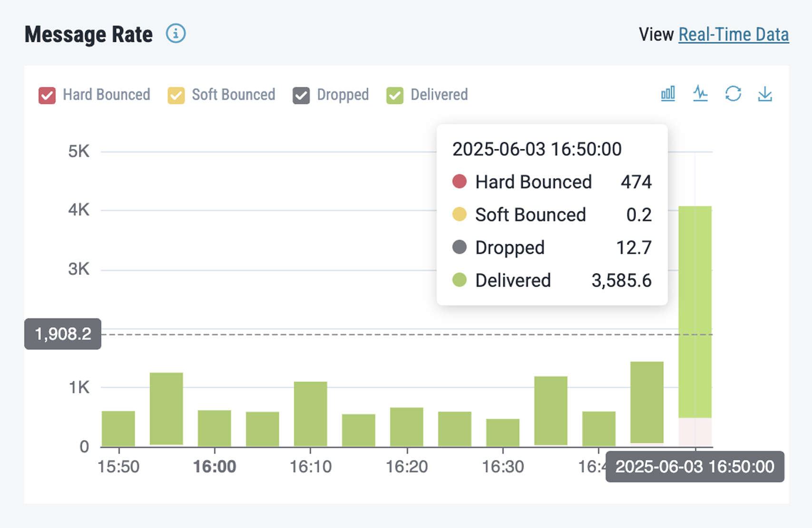Uncheck the Hard Bounced checkbox
Screen dimensions: 812x528
pos(47,95)
